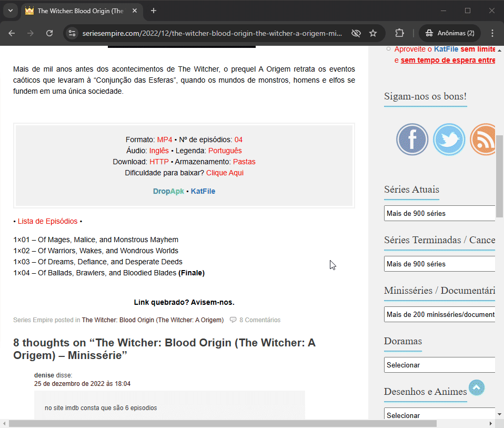Click the HTTP download value
Screen dimensions: 504x428
click(x=159, y=162)
